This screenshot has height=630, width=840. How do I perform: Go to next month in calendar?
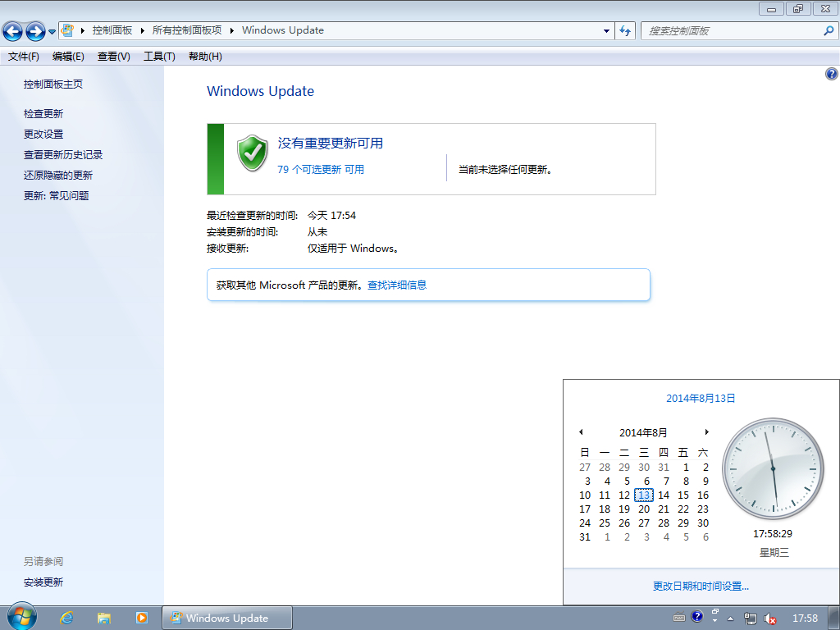(x=706, y=431)
